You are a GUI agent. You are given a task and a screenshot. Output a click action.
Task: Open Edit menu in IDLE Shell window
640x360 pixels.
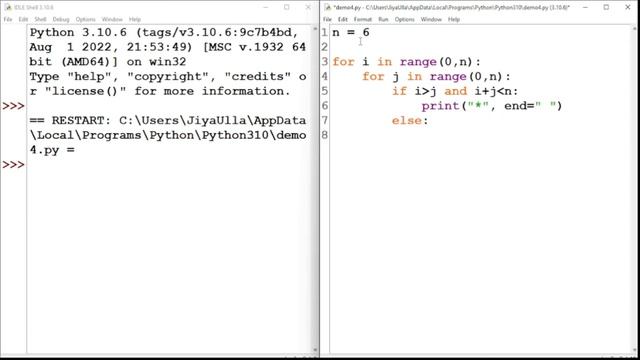(23, 19)
